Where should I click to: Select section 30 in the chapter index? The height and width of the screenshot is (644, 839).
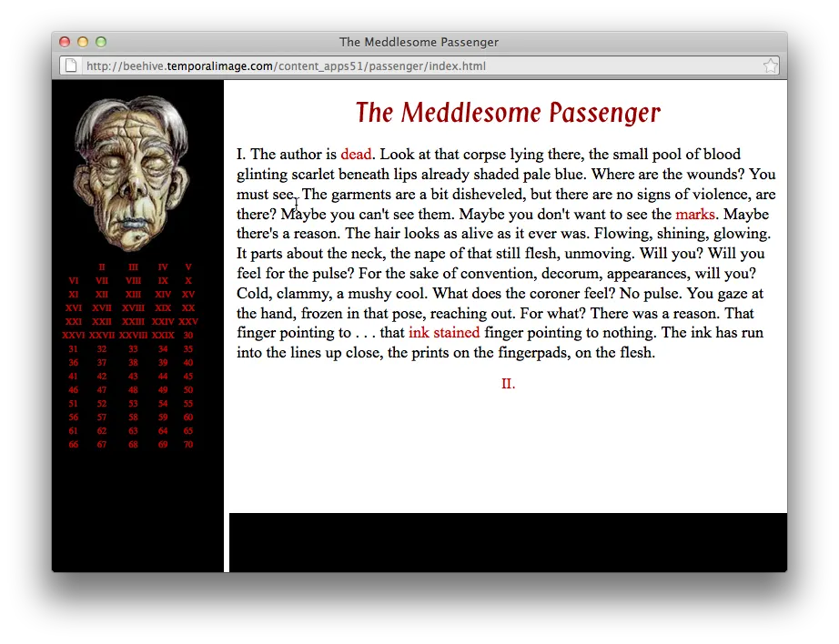(x=188, y=336)
